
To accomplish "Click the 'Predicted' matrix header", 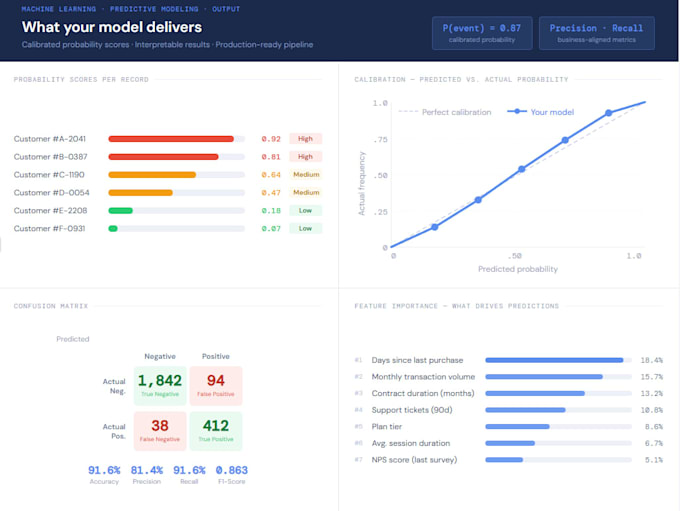I will click(72, 339).
